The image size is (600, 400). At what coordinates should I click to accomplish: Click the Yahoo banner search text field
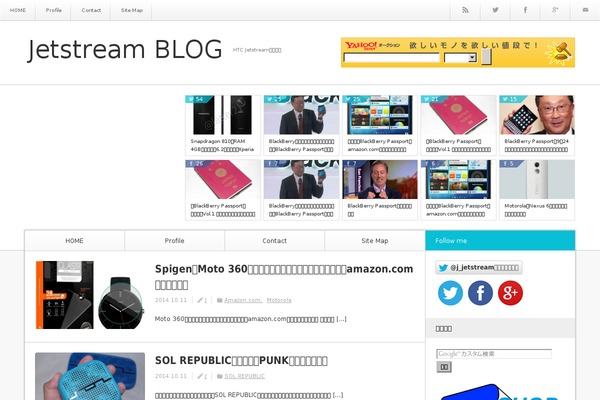click(391, 58)
